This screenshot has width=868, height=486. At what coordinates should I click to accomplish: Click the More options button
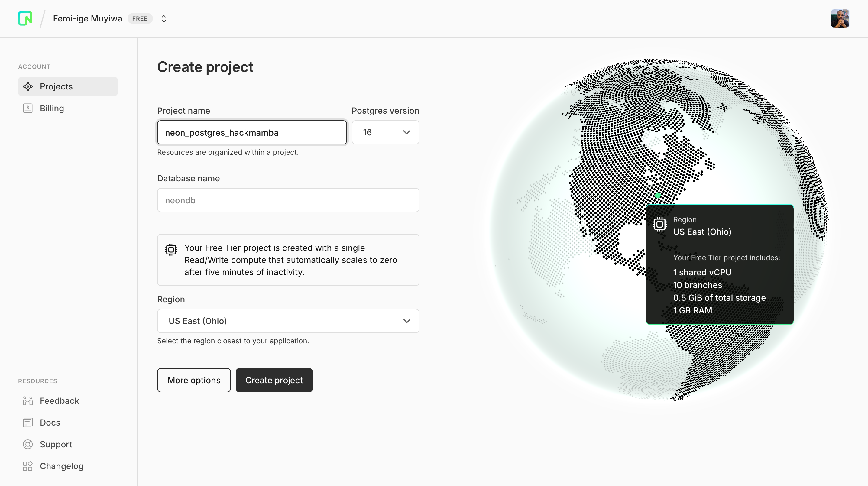pyautogui.click(x=194, y=380)
